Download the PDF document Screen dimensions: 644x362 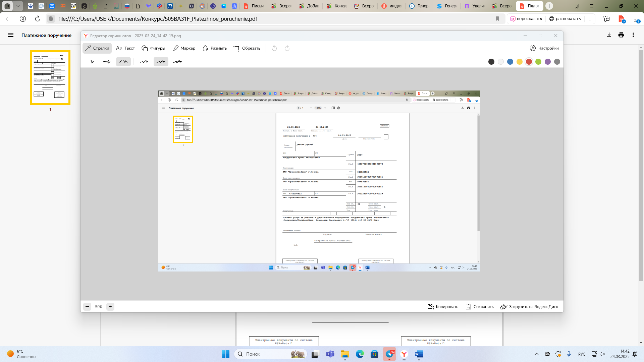tap(609, 35)
